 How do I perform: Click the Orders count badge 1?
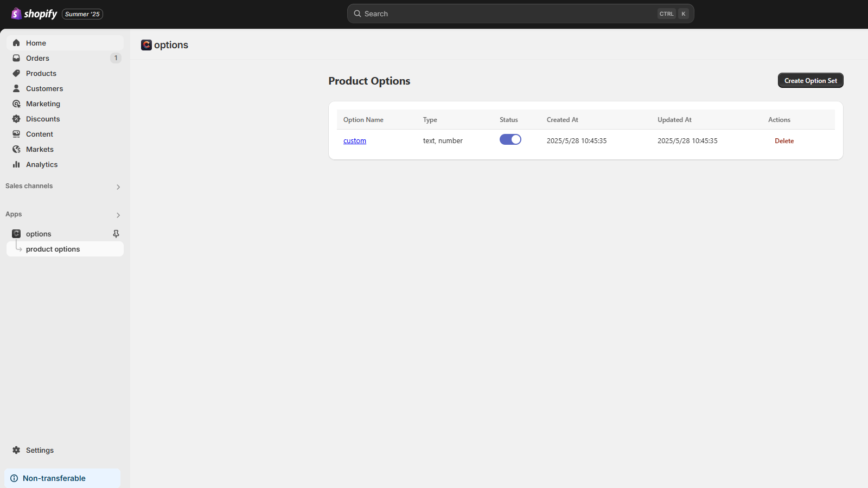[116, 58]
